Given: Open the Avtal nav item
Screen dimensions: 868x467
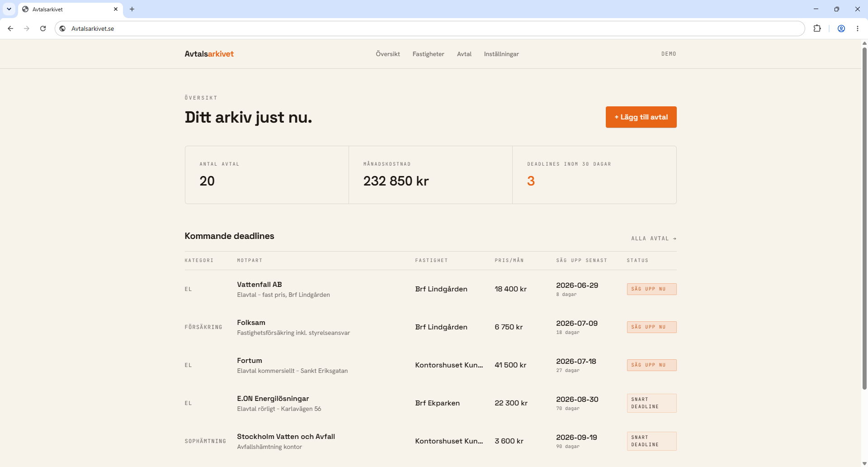Looking at the screenshot, I should (x=464, y=54).
